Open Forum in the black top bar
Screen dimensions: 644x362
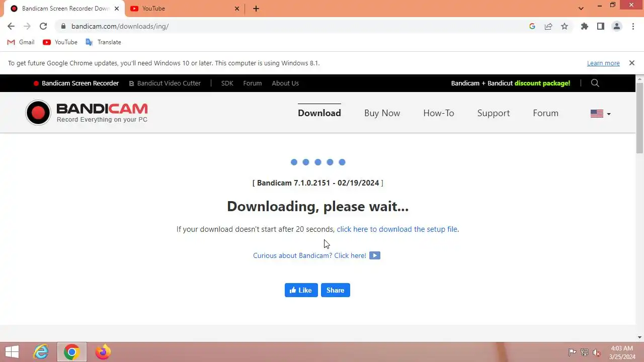[253, 83]
